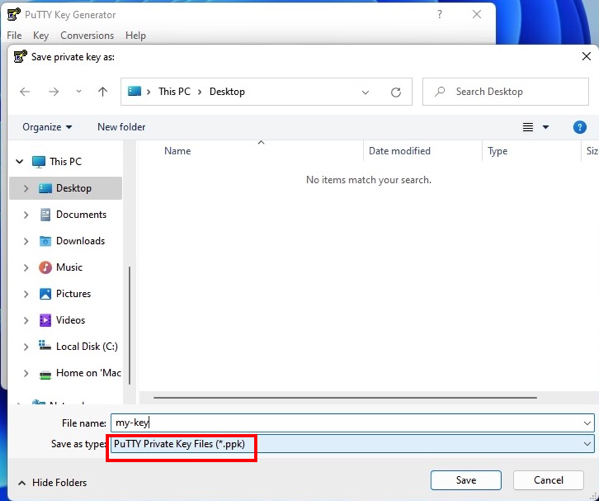The height and width of the screenshot is (501, 599).
Task: Click Hide Folders toggle
Action: click(x=52, y=483)
